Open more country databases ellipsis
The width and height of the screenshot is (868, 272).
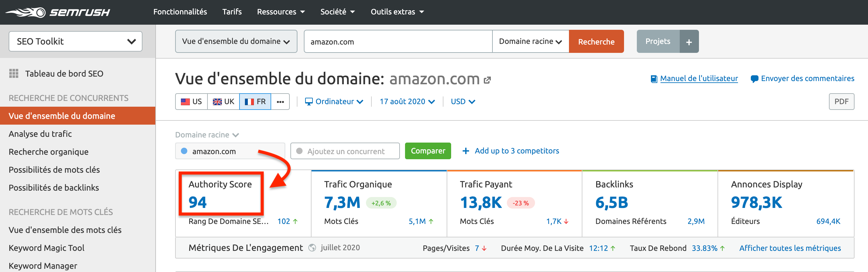pyautogui.click(x=280, y=102)
